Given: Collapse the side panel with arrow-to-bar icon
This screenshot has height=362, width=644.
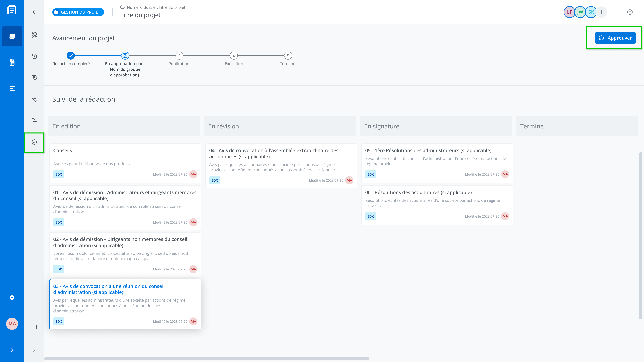Looking at the screenshot, I should 34,12.
